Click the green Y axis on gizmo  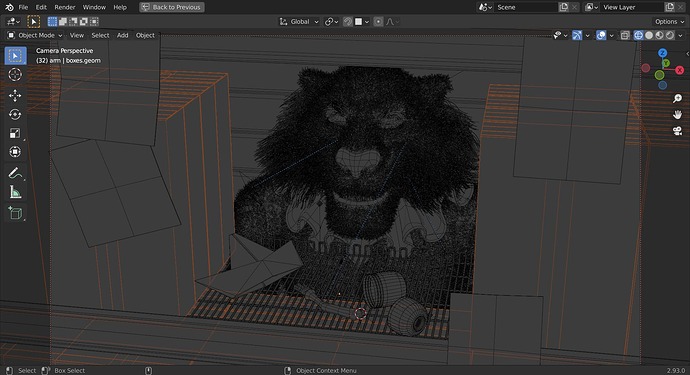point(666,63)
